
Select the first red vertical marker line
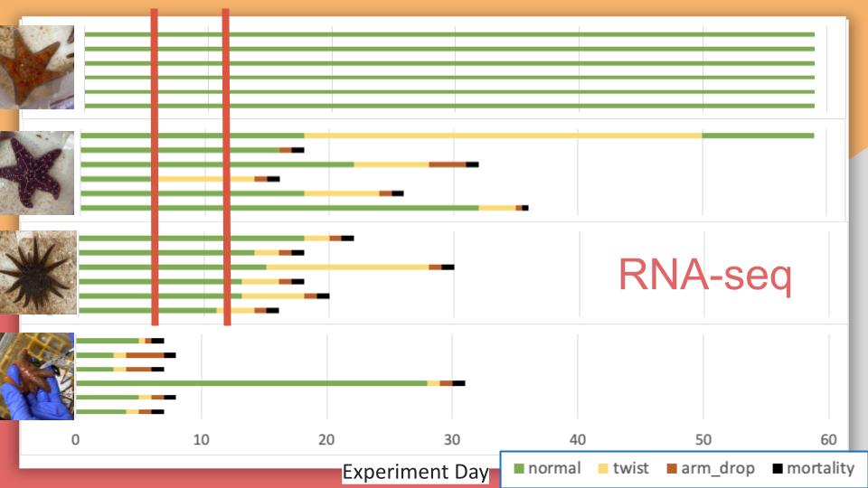click(x=155, y=166)
